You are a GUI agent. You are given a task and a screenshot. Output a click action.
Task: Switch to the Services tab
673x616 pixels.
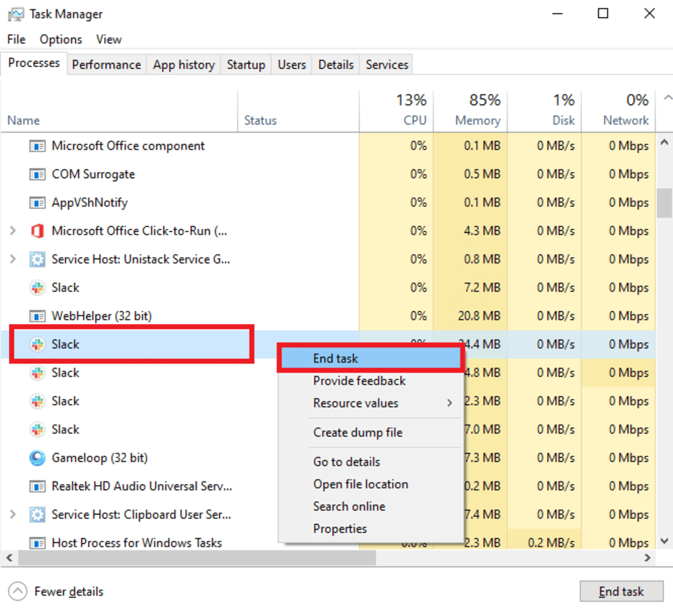coord(387,65)
